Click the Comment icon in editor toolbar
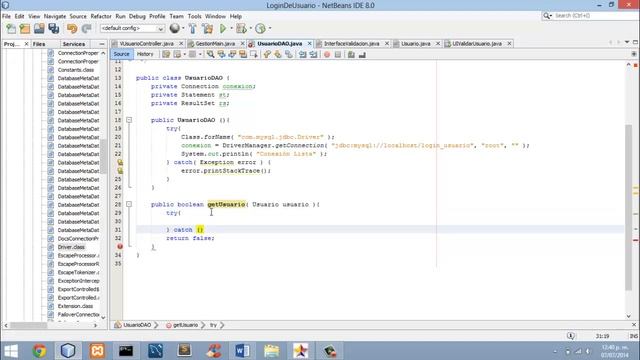640x360 pixels. 351,54
